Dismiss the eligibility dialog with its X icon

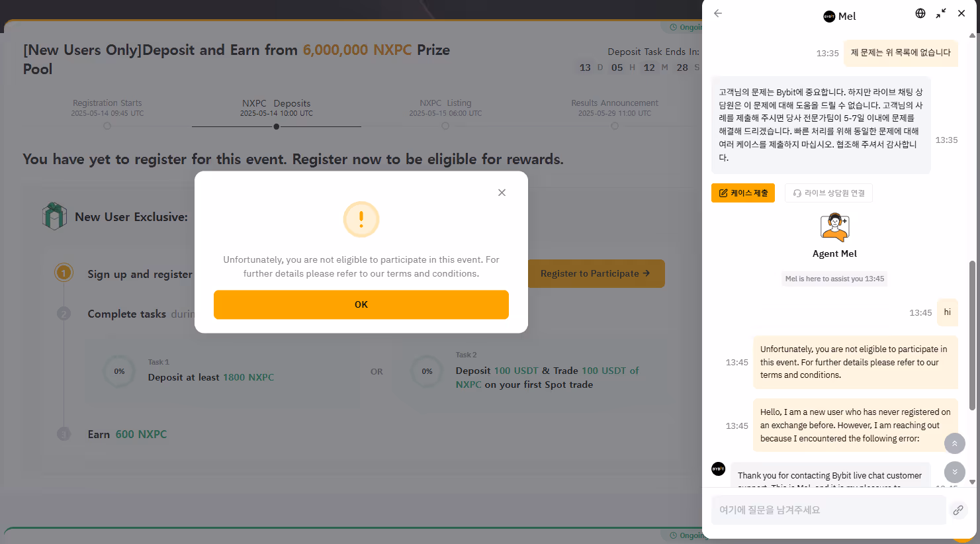pos(502,193)
